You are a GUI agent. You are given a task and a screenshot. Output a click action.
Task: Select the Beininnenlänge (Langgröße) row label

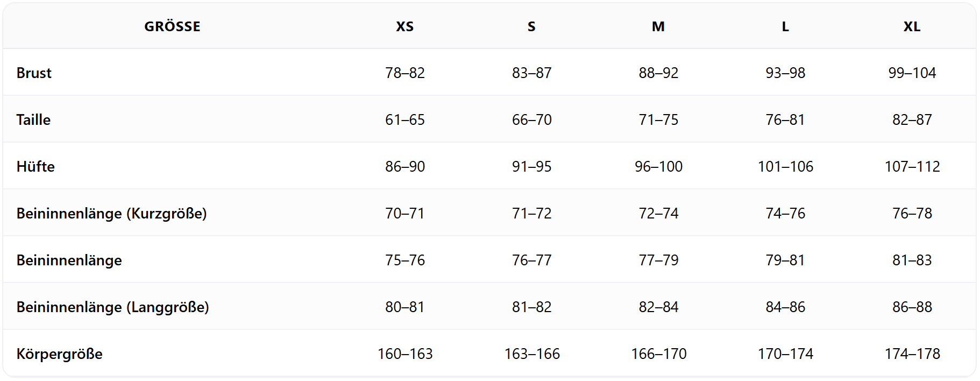pos(112,307)
